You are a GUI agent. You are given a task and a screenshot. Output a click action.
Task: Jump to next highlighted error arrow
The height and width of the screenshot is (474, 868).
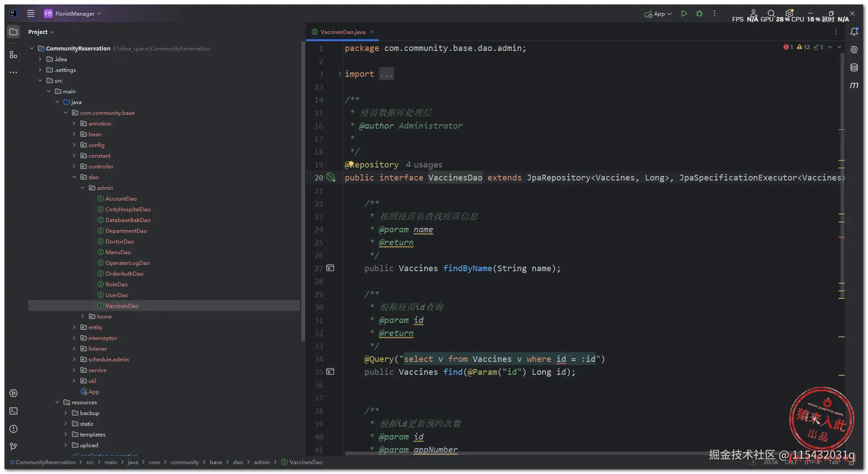click(839, 47)
